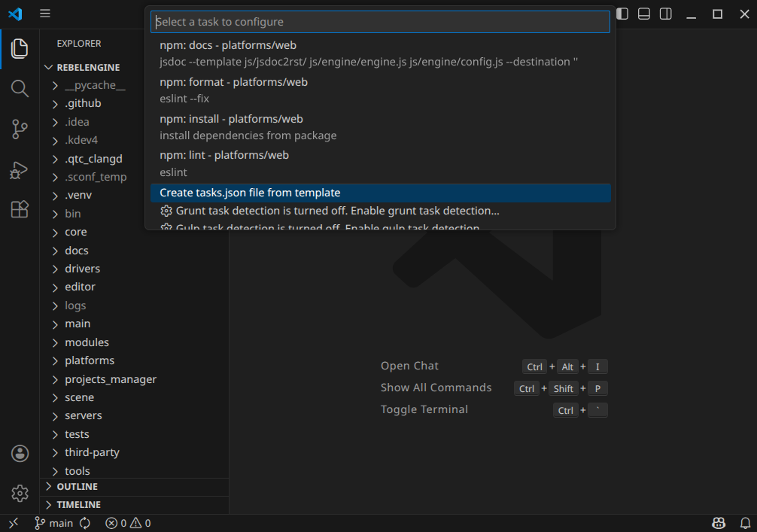Open the hamburger application menu

tap(45, 14)
